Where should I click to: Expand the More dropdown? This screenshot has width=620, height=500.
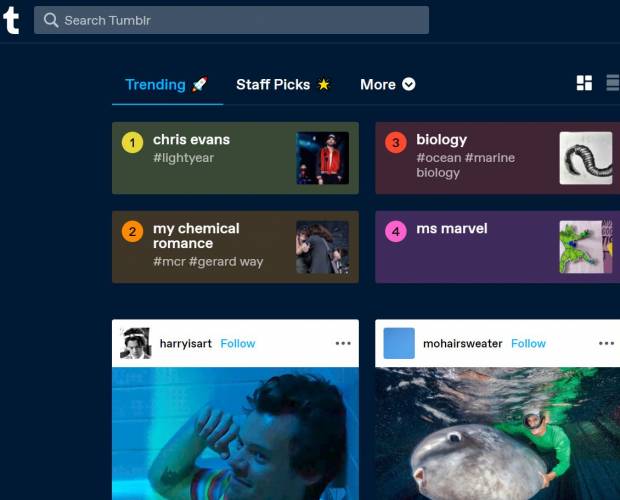click(x=388, y=85)
